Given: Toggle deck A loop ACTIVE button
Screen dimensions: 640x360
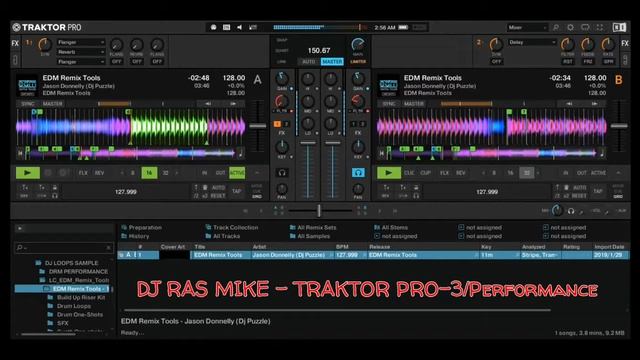Looking at the screenshot, I should point(237,173).
